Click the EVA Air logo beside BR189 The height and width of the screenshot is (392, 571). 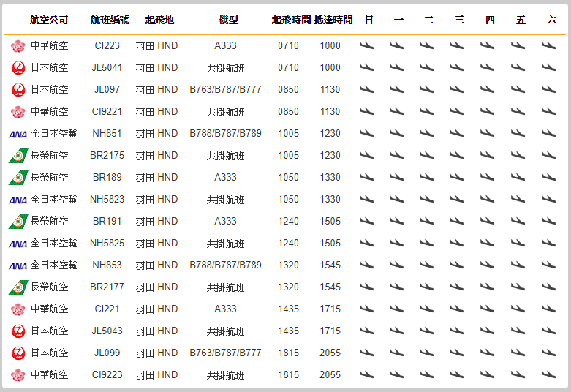18,178
